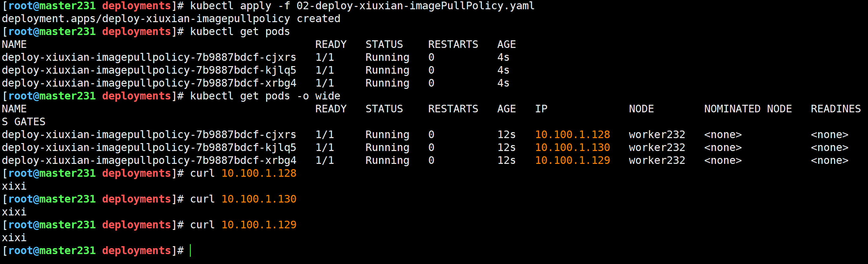Click IP 10.100.1.128 in the wide table
The height and width of the screenshot is (264, 868).
click(x=573, y=135)
